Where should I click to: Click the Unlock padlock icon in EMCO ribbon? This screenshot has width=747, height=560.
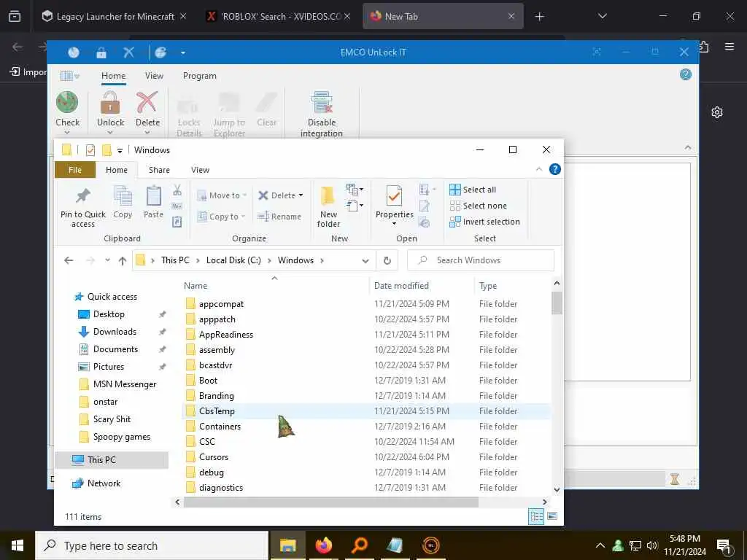click(110, 103)
